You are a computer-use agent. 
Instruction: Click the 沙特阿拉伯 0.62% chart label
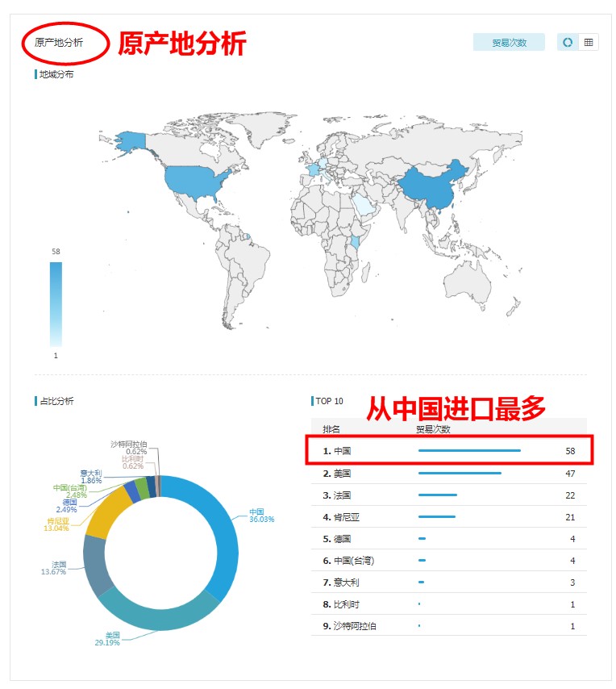coord(129,448)
